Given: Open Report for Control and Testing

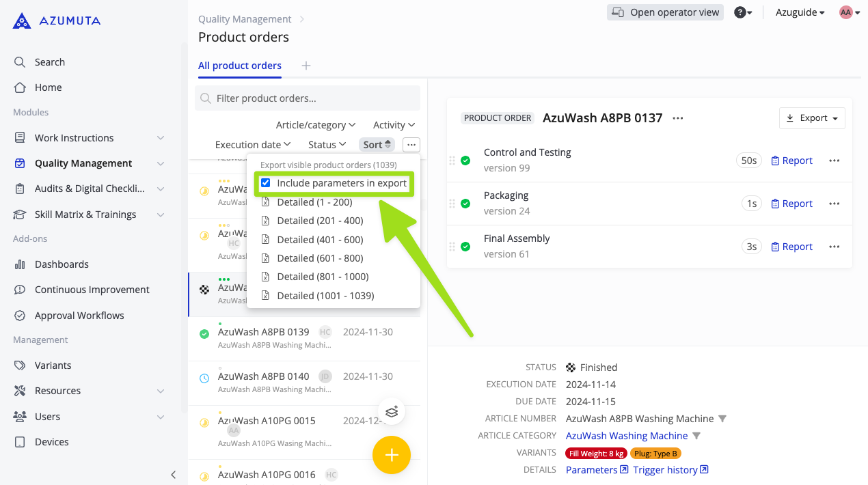Looking at the screenshot, I should coord(791,161).
